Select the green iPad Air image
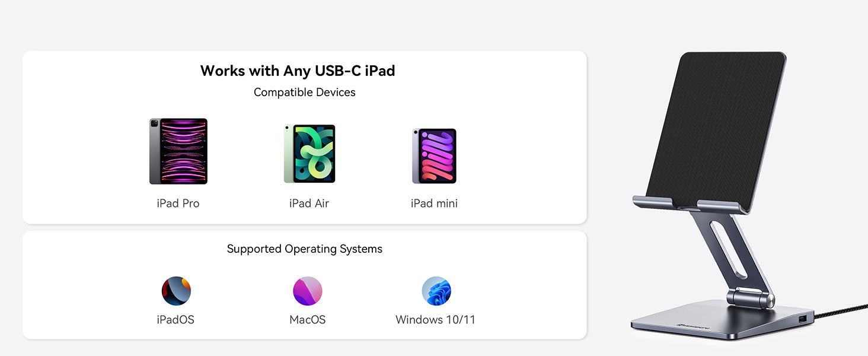 point(309,154)
